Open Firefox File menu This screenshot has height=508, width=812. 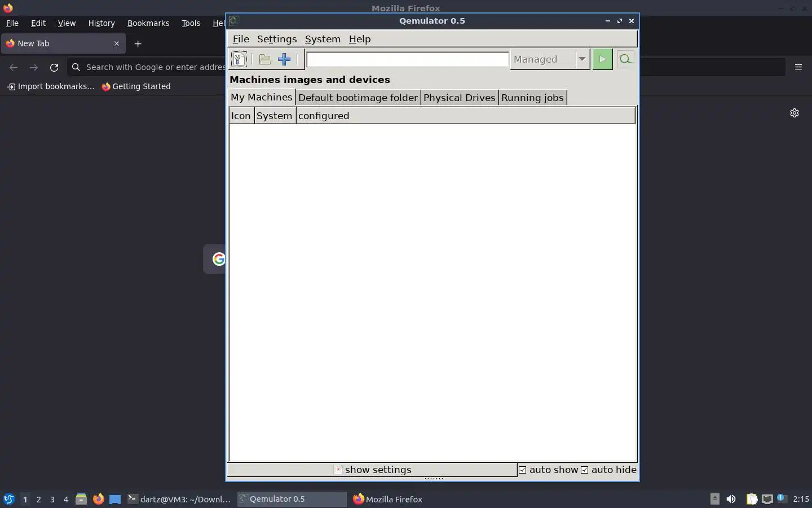[12, 23]
